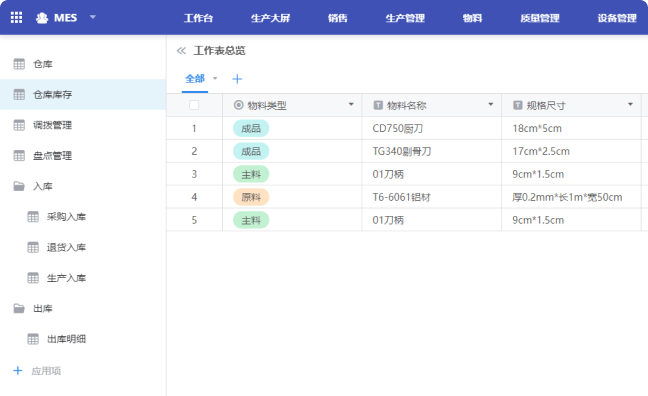Toggle the select-all header checkbox
The width and height of the screenshot is (648, 396).
click(194, 105)
